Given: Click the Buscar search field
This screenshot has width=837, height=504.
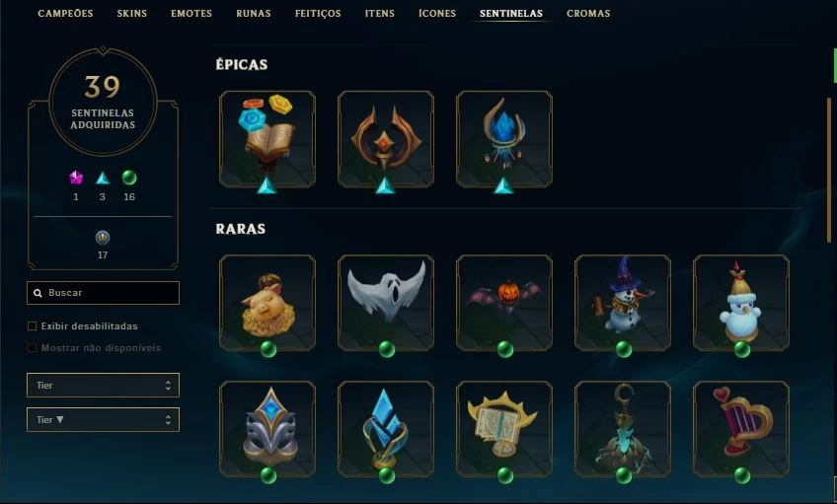Looking at the screenshot, I should pyautogui.click(x=103, y=293).
